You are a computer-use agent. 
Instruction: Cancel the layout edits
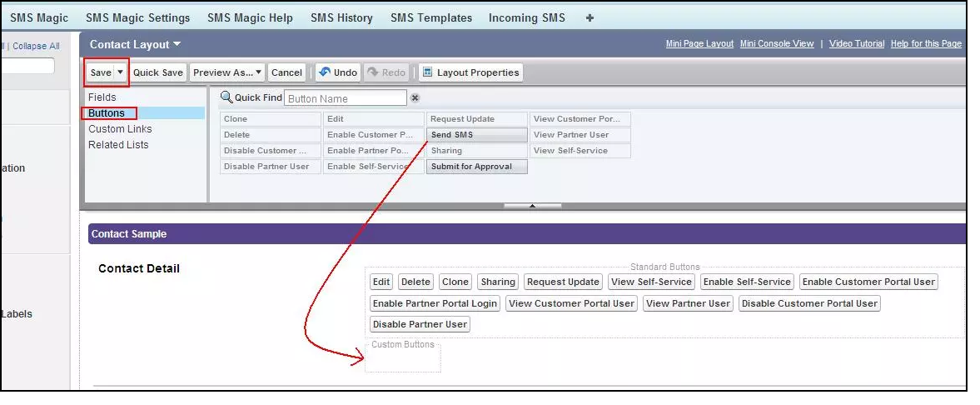[x=287, y=72]
